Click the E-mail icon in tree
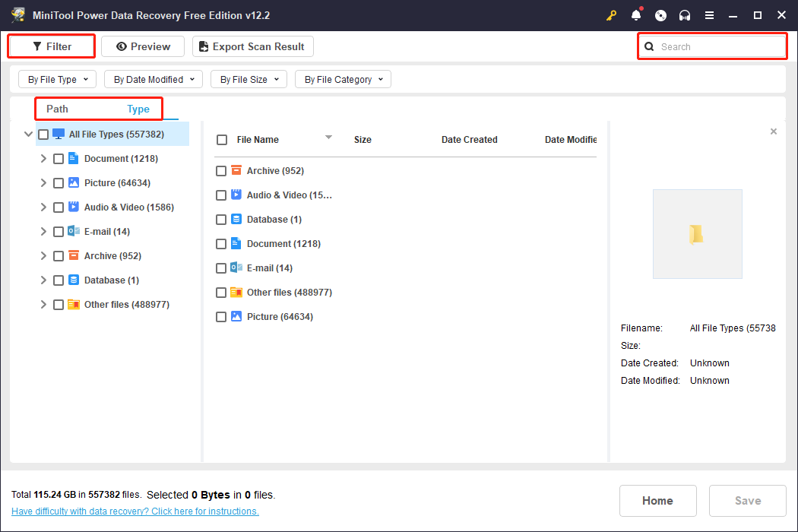This screenshot has height=532, width=798. (73, 231)
